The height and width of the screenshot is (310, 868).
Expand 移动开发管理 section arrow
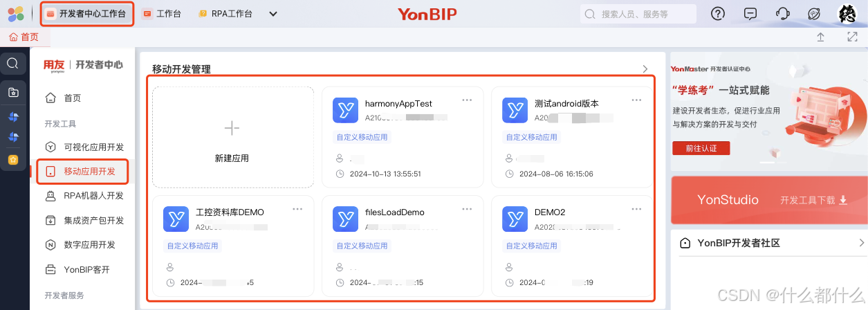coord(645,69)
